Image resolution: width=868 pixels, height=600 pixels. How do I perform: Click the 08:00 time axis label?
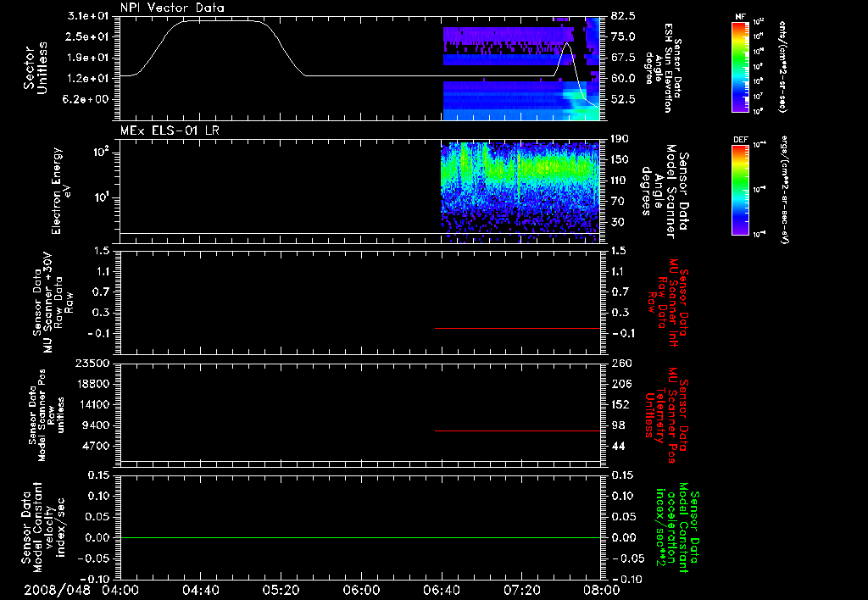click(602, 590)
